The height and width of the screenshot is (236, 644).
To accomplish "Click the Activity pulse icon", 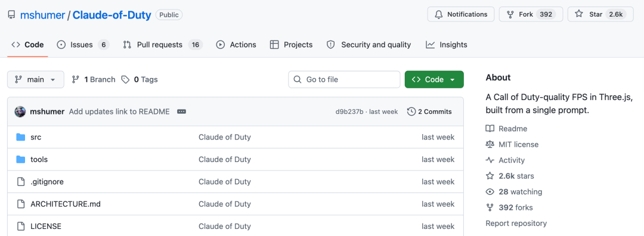I will tap(490, 160).
